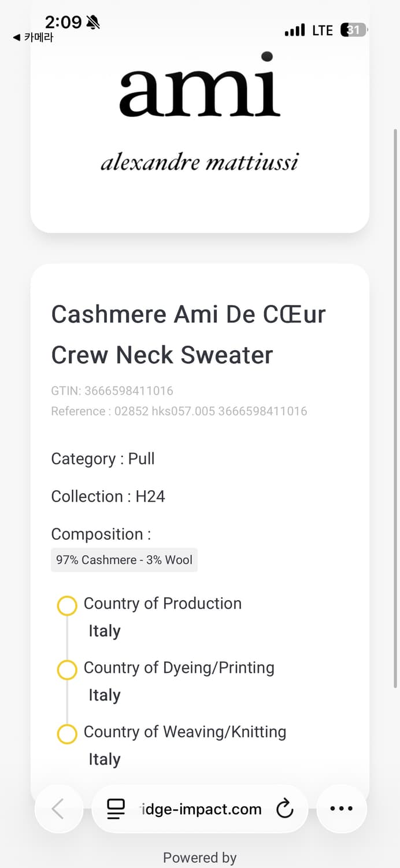Tap the battery indicator in status bar
This screenshot has width=400, height=868.
354,30
